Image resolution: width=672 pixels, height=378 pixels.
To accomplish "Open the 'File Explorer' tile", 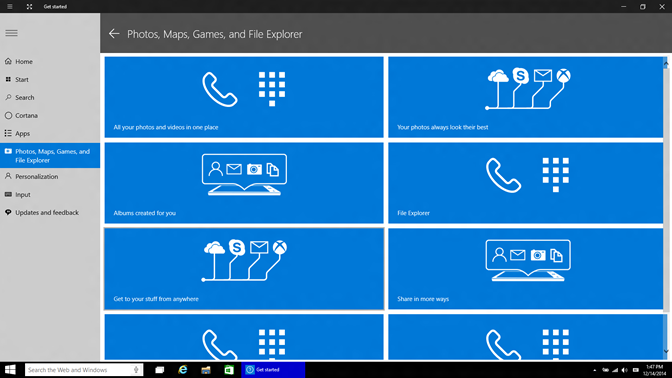I will 525,183.
